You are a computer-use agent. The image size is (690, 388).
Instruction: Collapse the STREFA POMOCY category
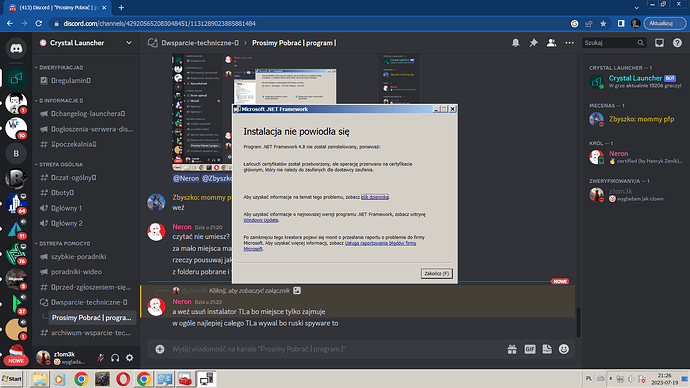pyautogui.click(x=62, y=244)
